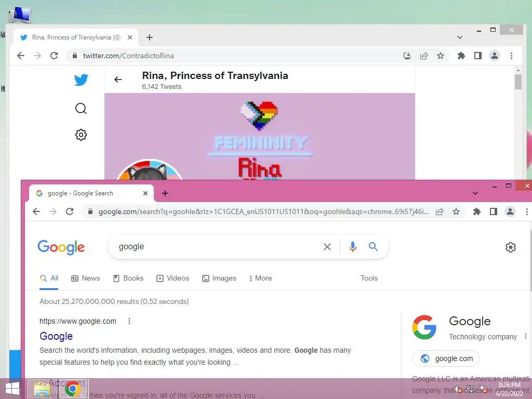
Task: Open Twitter settings gear in the sidebar
Action: (81, 135)
